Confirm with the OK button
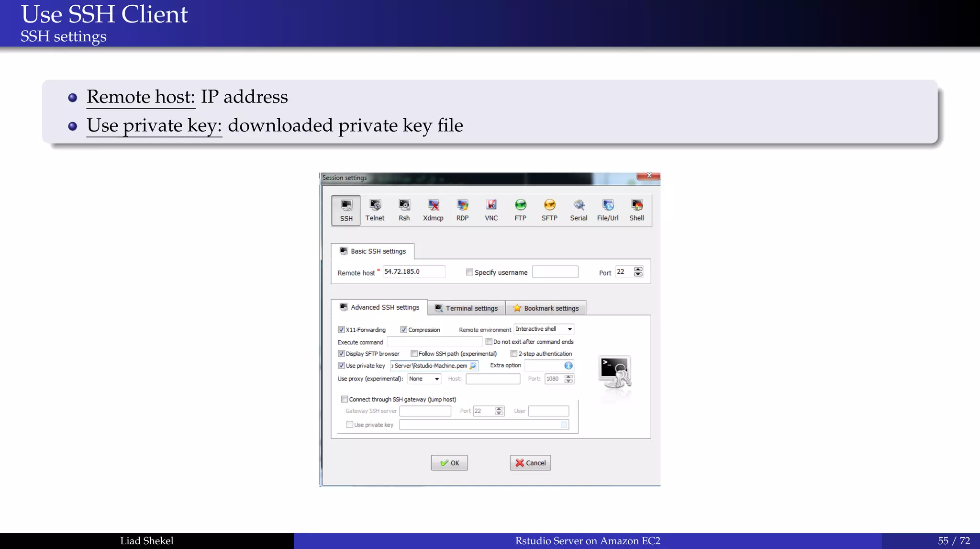 click(x=449, y=463)
